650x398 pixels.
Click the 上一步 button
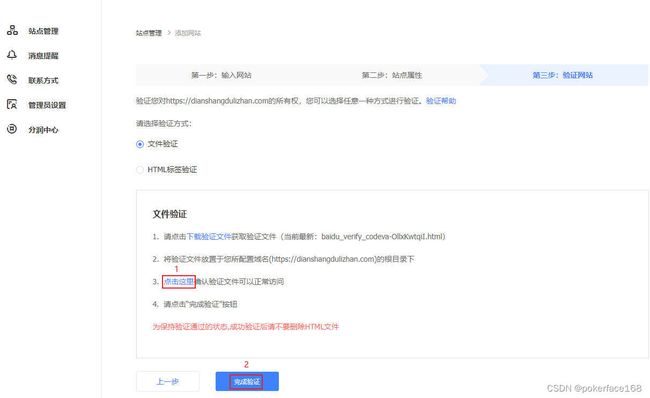click(167, 381)
